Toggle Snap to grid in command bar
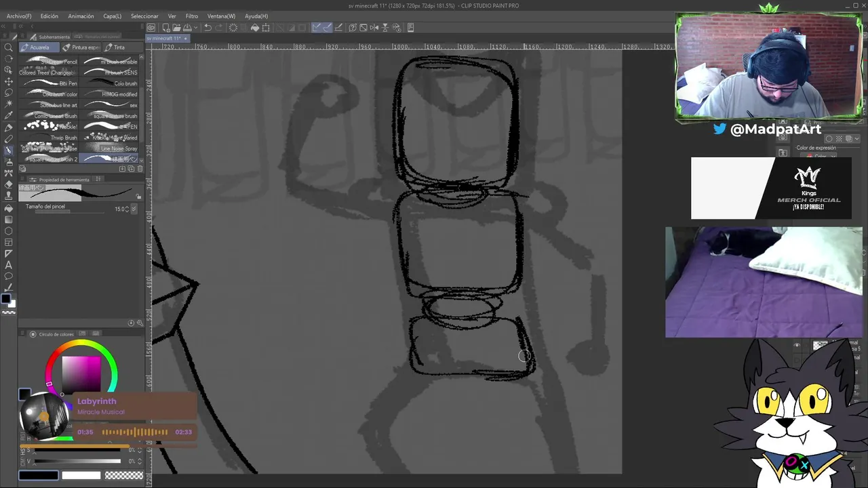Image resolution: width=868 pixels, height=488 pixels. point(338,28)
